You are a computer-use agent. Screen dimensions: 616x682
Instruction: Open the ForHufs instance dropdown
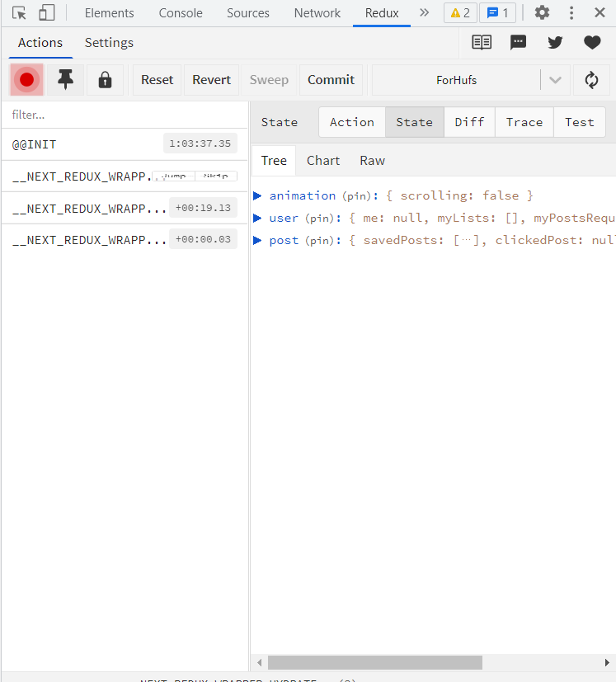point(456,80)
